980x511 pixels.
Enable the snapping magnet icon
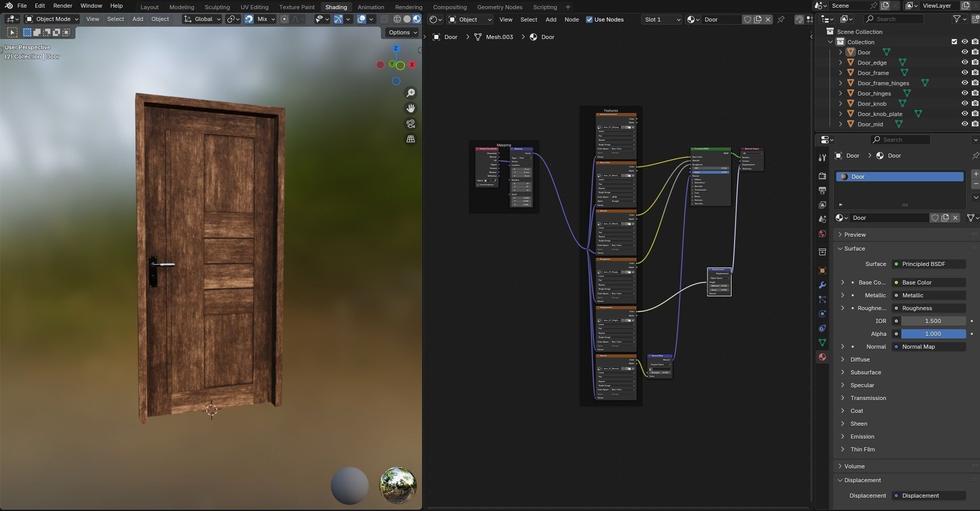coord(249,19)
